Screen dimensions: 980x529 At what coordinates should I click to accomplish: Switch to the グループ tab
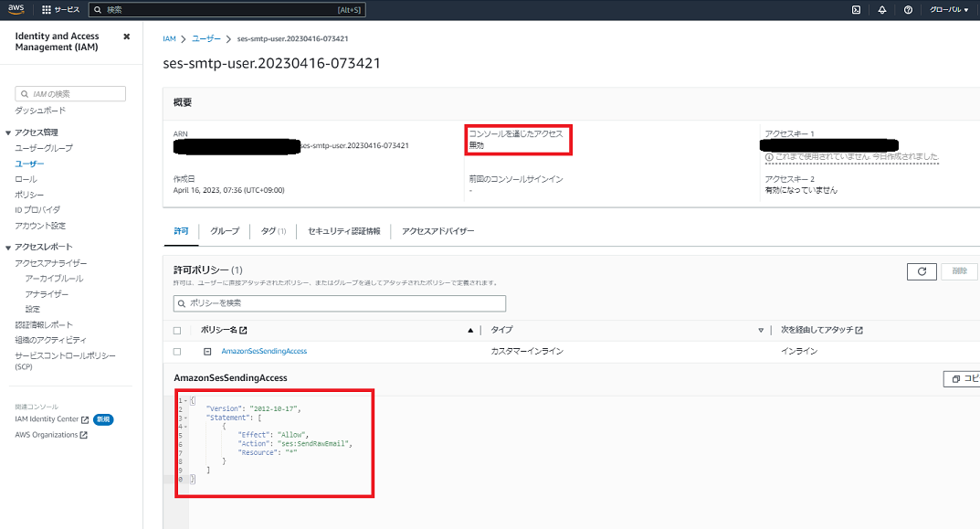pos(225,231)
